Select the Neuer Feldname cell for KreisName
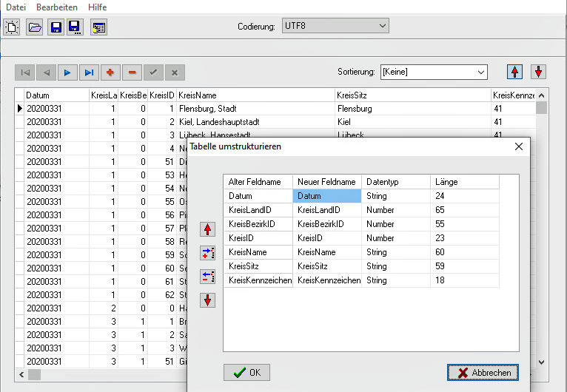 (x=327, y=252)
